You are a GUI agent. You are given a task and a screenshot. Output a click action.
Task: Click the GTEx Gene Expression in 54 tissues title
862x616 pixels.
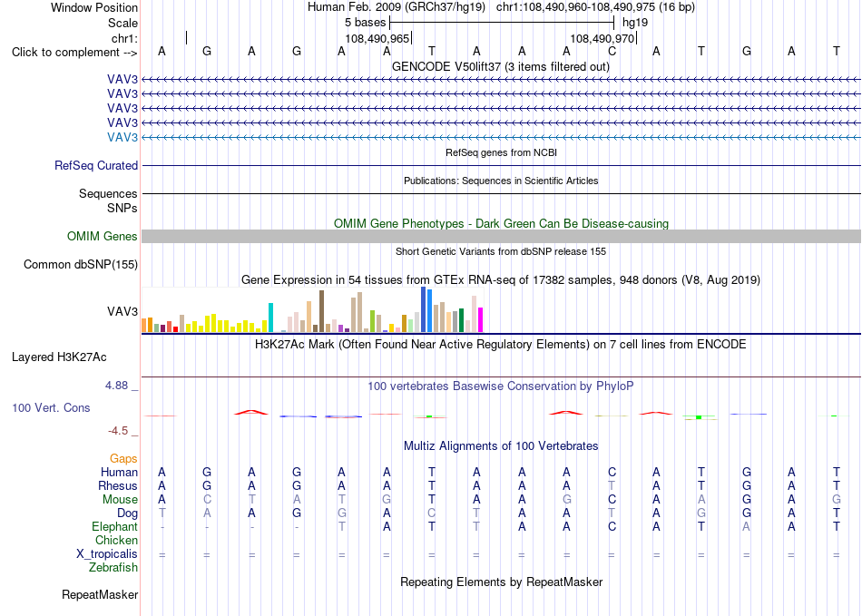pos(501,279)
